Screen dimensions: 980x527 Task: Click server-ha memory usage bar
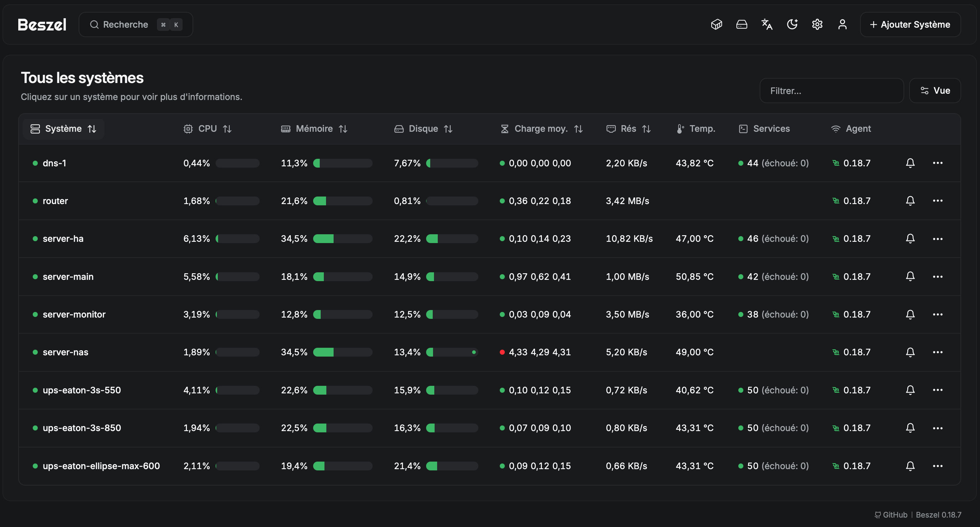click(x=342, y=238)
